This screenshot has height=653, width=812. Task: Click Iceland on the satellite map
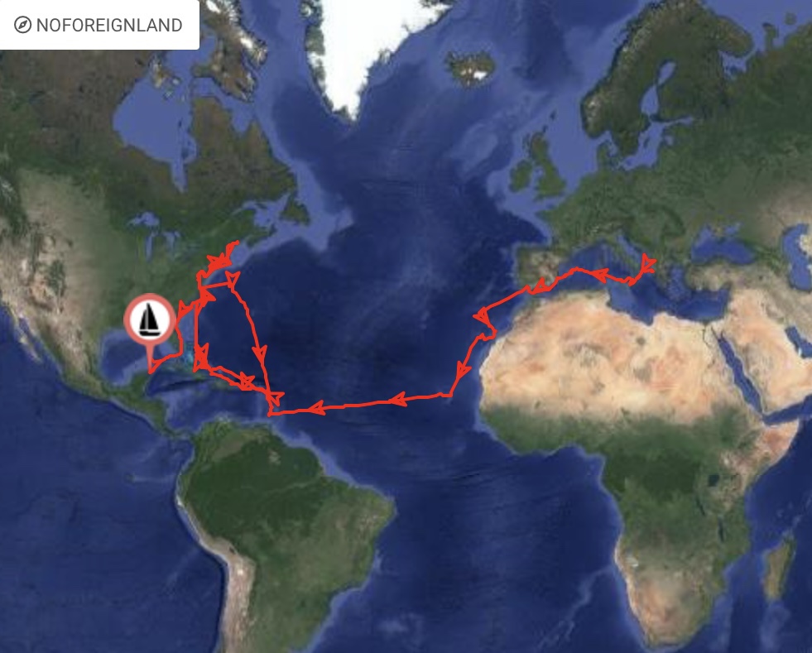[x=470, y=69]
